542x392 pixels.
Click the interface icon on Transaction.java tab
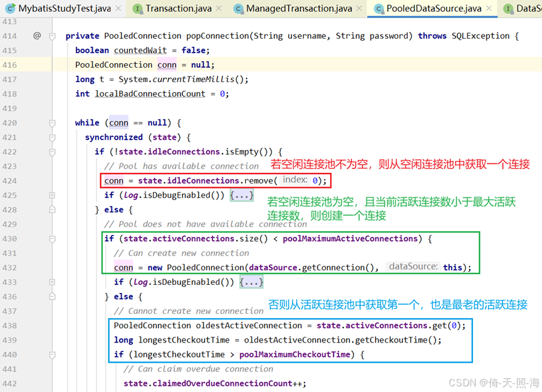pos(138,9)
